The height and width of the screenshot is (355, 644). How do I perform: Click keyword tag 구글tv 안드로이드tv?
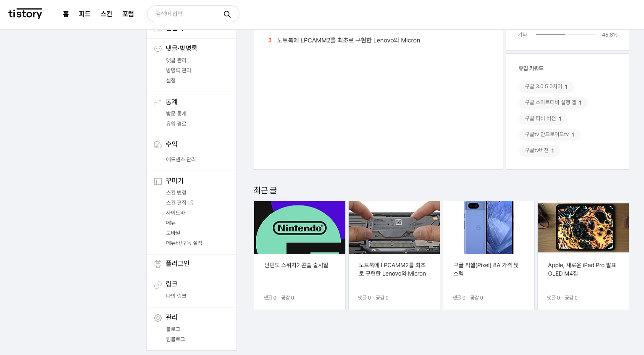tap(549, 134)
